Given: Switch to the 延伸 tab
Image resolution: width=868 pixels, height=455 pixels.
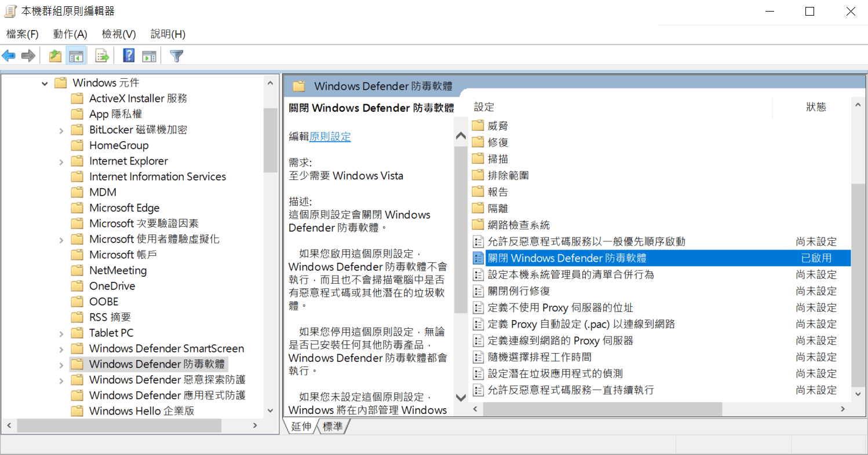Looking at the screenshot, I should [x=301, y=427].
